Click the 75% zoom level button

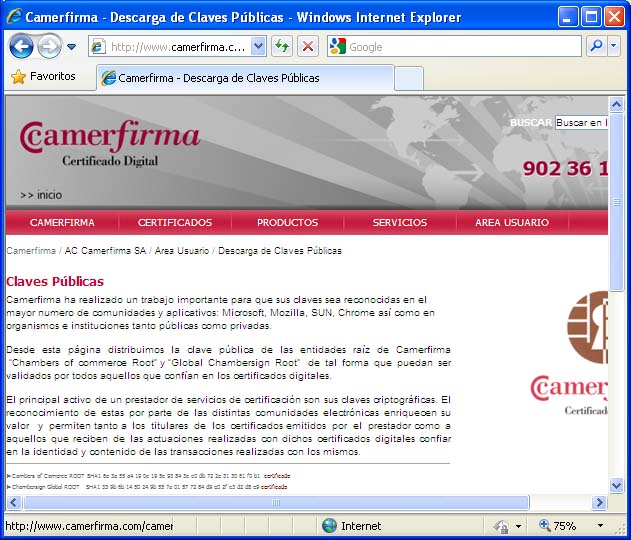557,526
